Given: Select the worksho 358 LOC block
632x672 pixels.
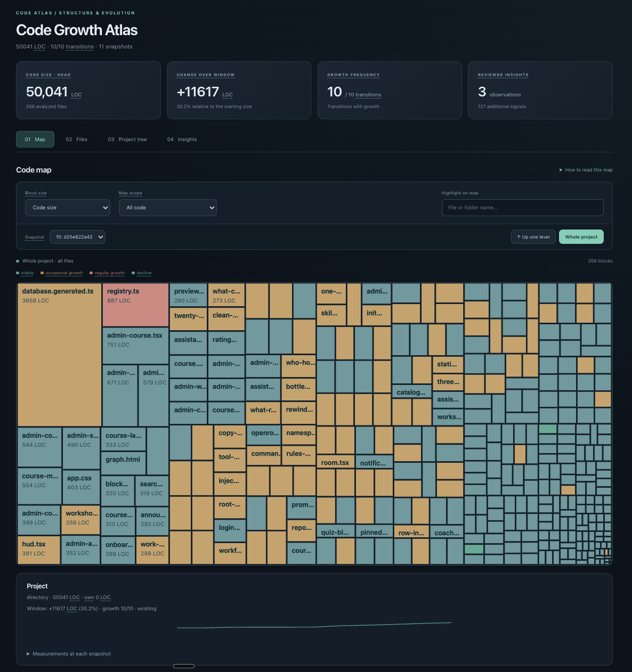Looking at the screenshot, I should pos(81,520).
